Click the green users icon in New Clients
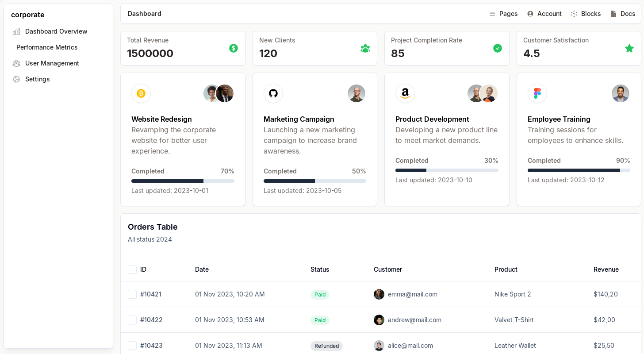 [x=365, y=48]
